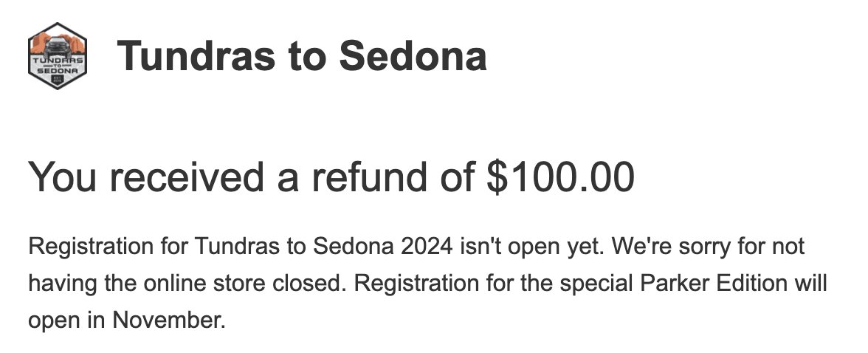Click the word "November" in the message
Screen dimensions: 868x353
168,321
